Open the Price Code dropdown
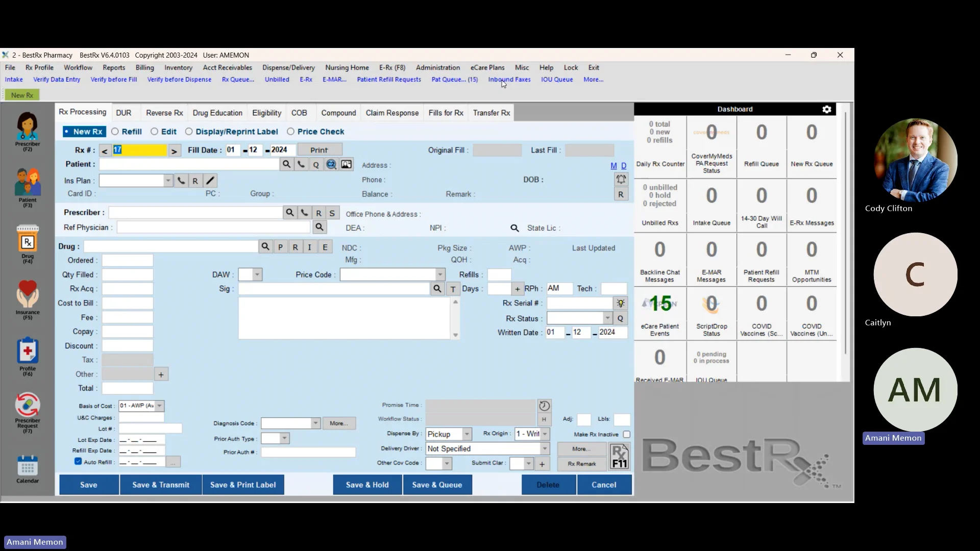 tap(440, 274)
